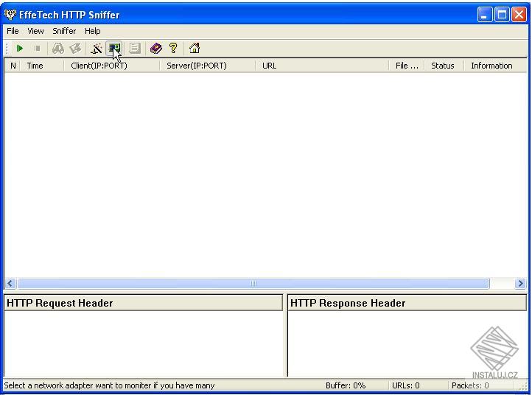The image size is (532, 395).
Task: Click the eraser clear list icon
Action: 75,49
